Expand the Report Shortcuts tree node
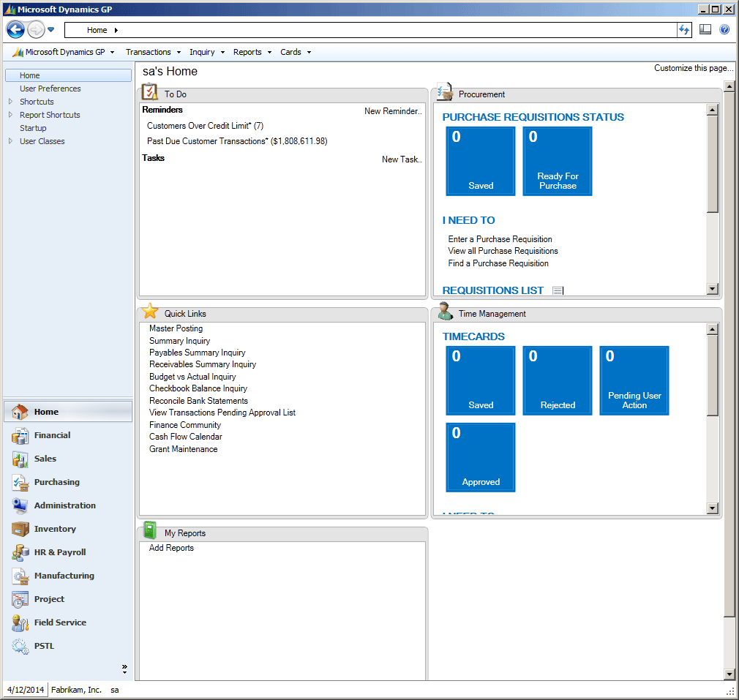Viewport: 739px width, 700px height. tap(10, 114)
